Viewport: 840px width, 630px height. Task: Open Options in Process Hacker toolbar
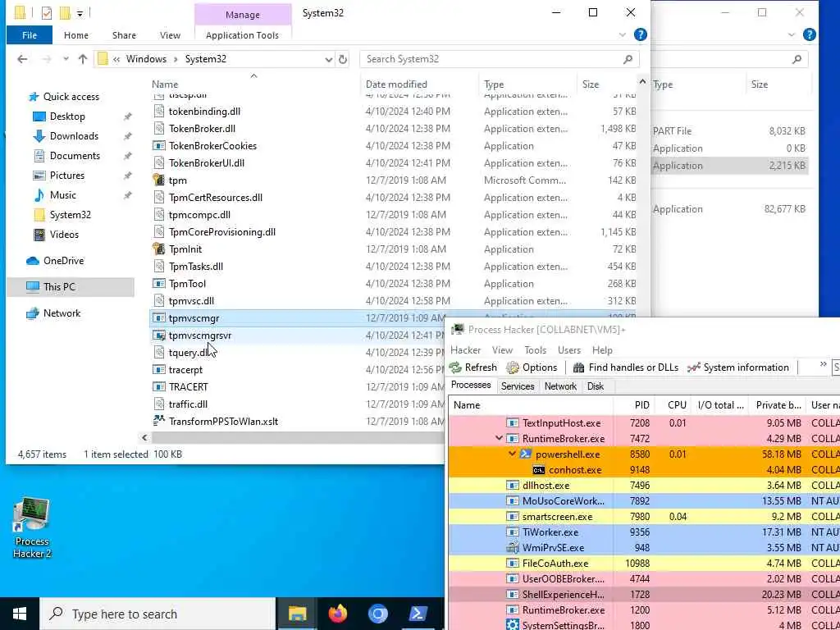click(x=532, y=367)
